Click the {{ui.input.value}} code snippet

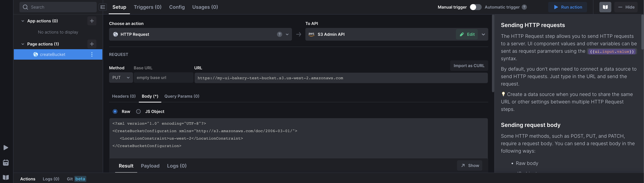[612, 51]
